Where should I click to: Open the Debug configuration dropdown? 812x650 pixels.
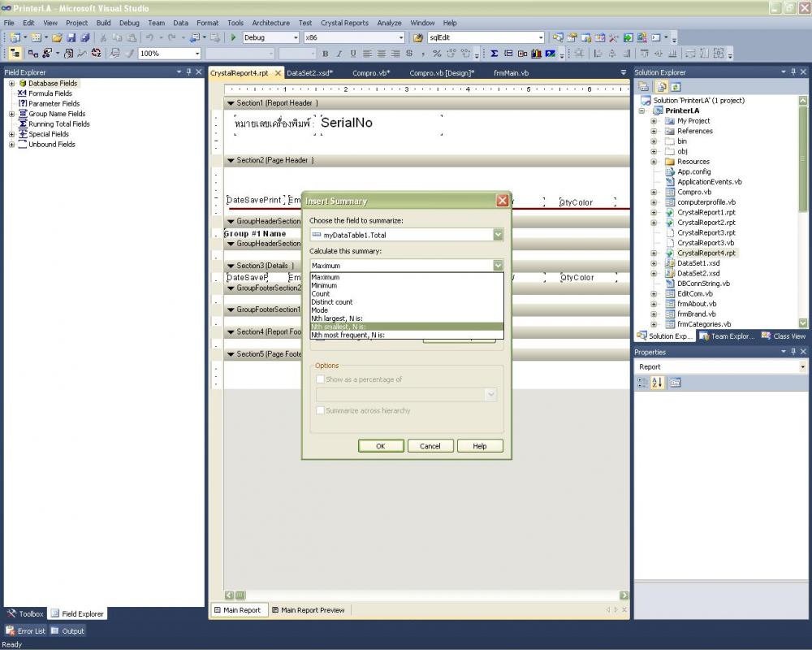tap(296, 37)
